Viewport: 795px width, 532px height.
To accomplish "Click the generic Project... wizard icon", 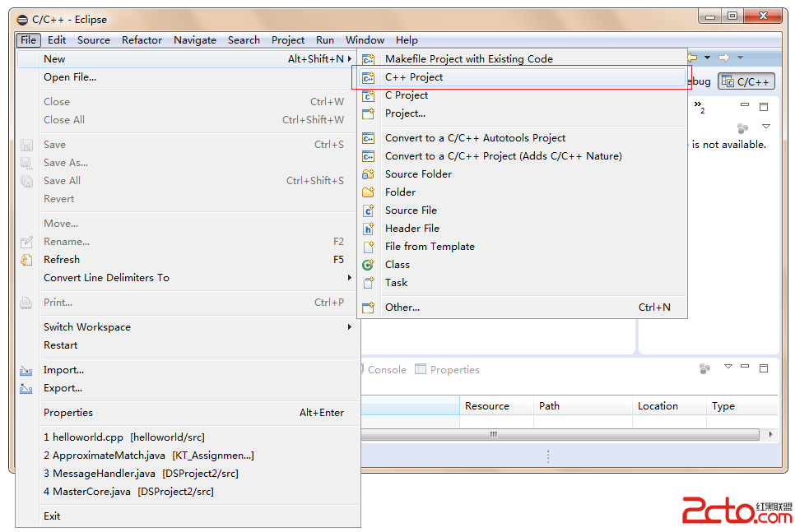I will click(x=369, y=113).
